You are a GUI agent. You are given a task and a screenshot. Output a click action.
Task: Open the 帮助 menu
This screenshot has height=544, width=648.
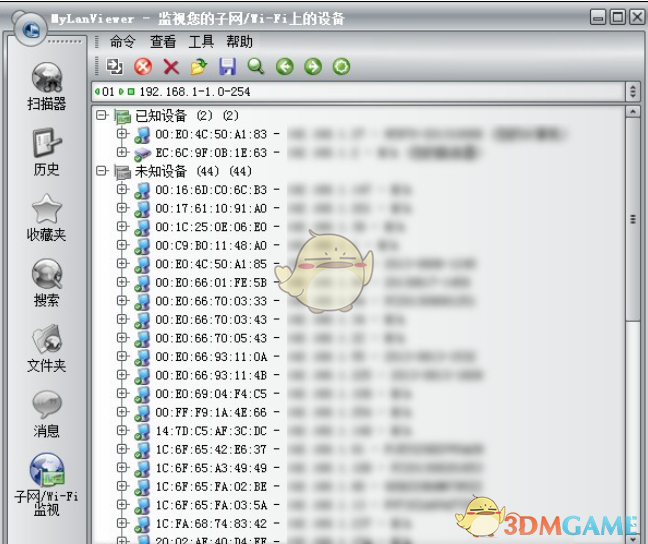click(x=239, y=42)
